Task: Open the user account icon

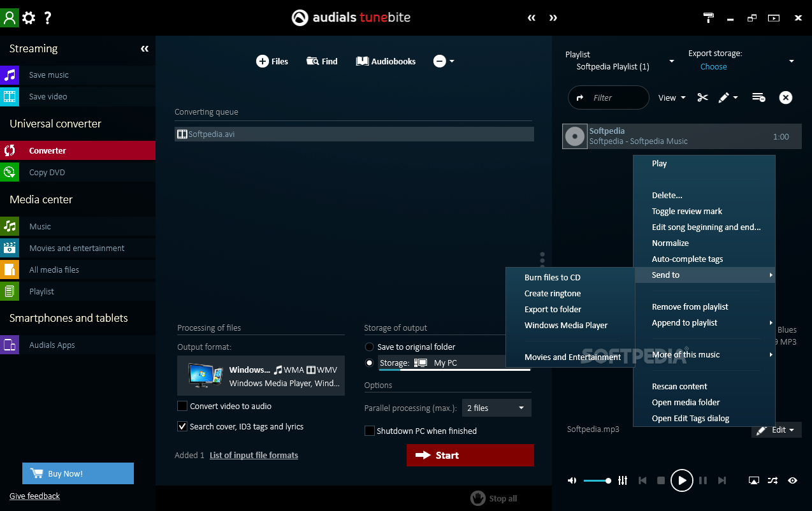Action: click(x=10, y=17)
